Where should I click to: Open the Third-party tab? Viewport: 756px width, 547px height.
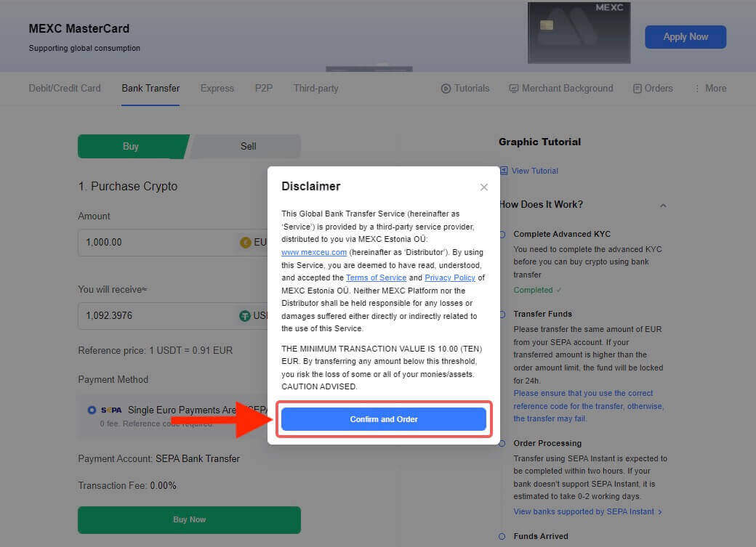pyautogui.click(x=315, y=88)
